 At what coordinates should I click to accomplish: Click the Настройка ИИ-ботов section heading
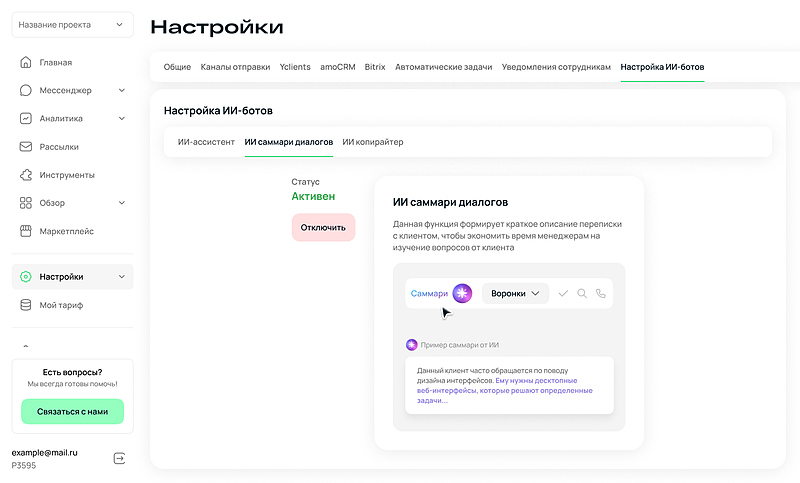218,111
